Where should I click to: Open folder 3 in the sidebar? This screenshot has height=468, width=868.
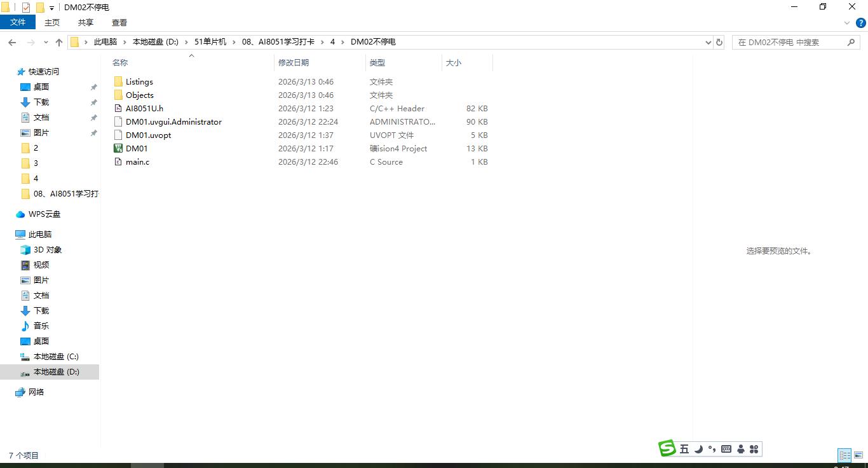point(36,163)
